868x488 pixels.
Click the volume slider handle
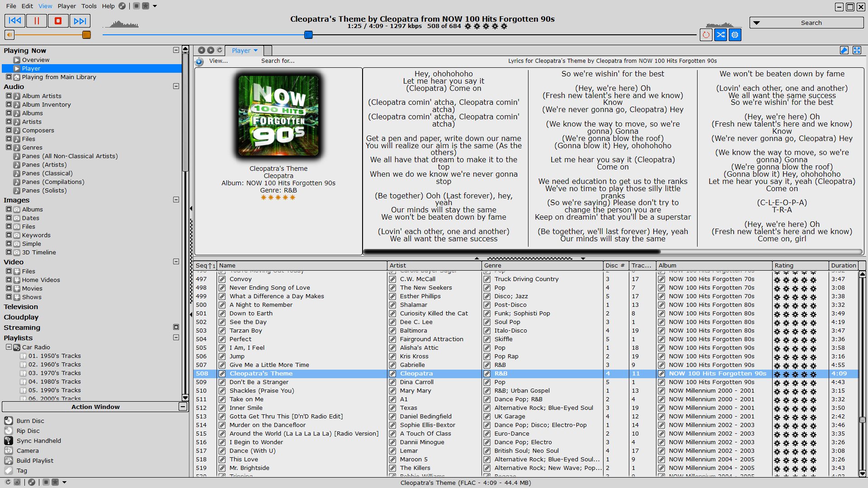86,35
